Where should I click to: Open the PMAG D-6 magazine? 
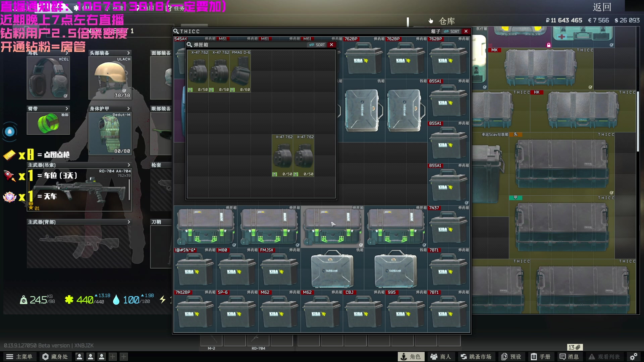[240, 71]
